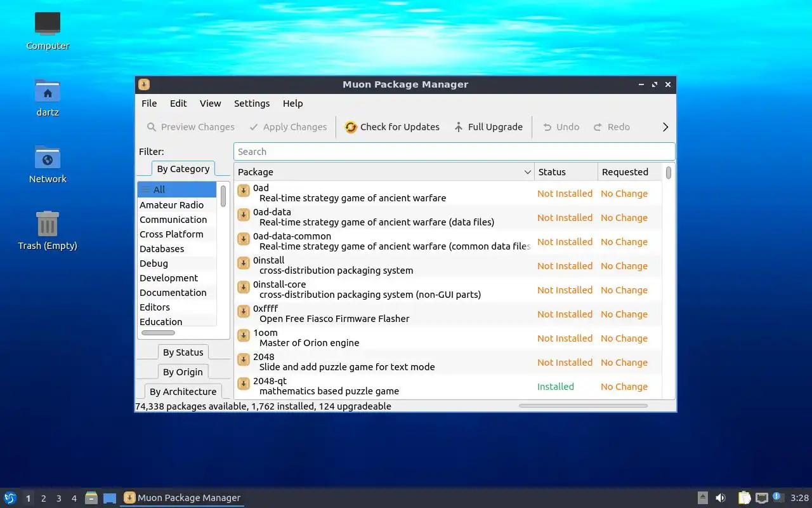The width and height of the screenshot is (812, 508).
Task: Click the package list horizontal scrollbar
Action: coord(583,406)
